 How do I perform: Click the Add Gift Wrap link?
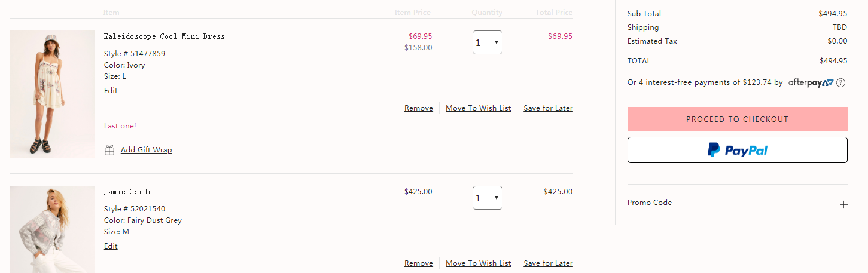click(146, 150)
